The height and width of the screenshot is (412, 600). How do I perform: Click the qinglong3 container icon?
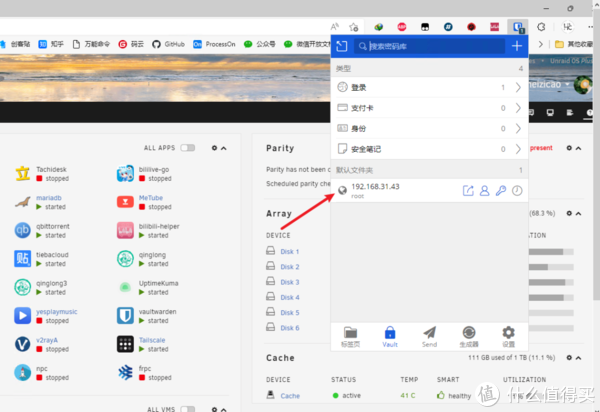23,287
